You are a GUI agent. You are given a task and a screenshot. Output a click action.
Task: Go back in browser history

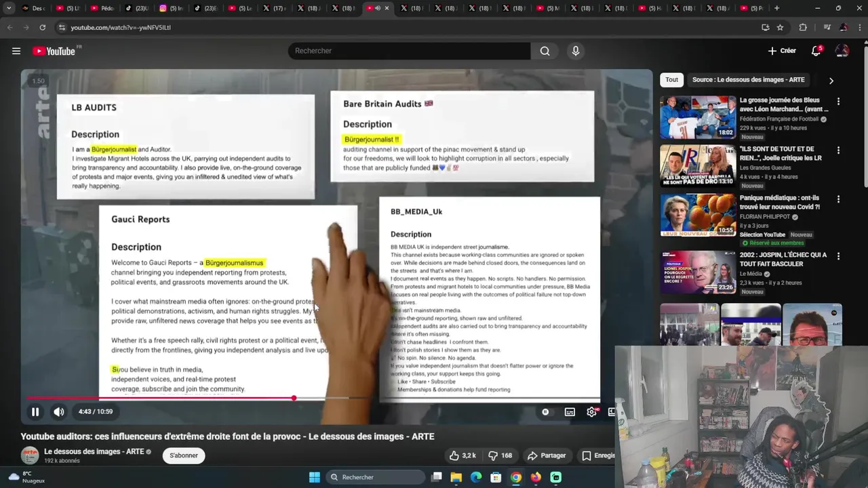(9, 27)
